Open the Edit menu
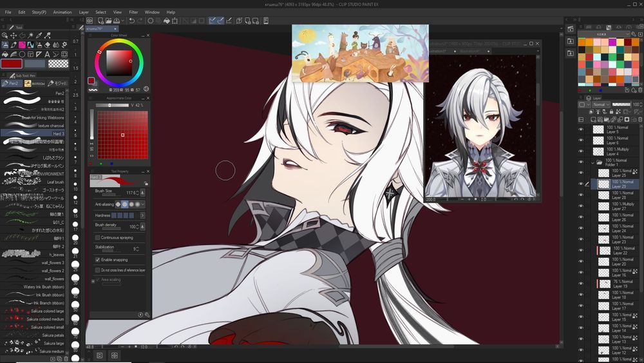 point(22,12)
